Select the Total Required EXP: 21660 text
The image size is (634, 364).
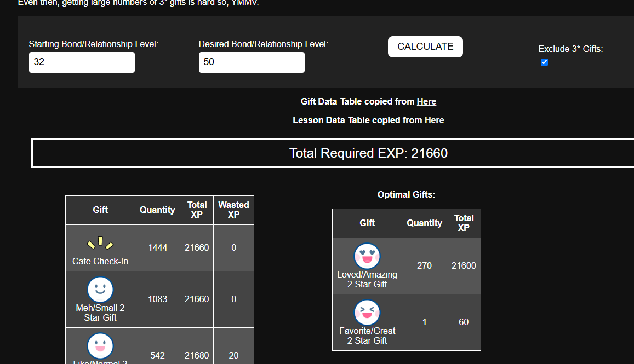[x=368, y=153]
